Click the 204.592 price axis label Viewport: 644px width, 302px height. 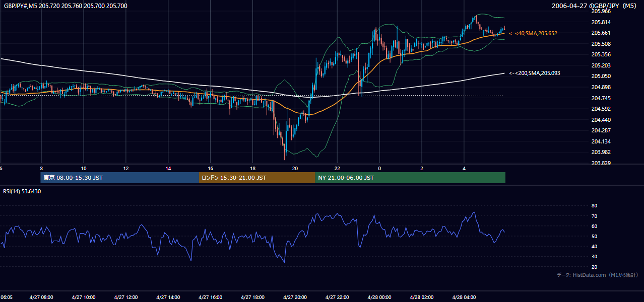(x=601, y=109)
